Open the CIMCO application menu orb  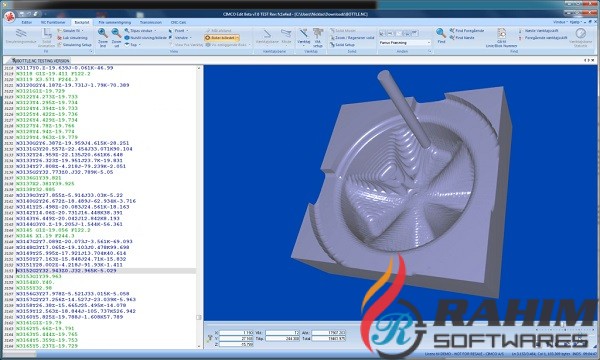coord(9,16)
